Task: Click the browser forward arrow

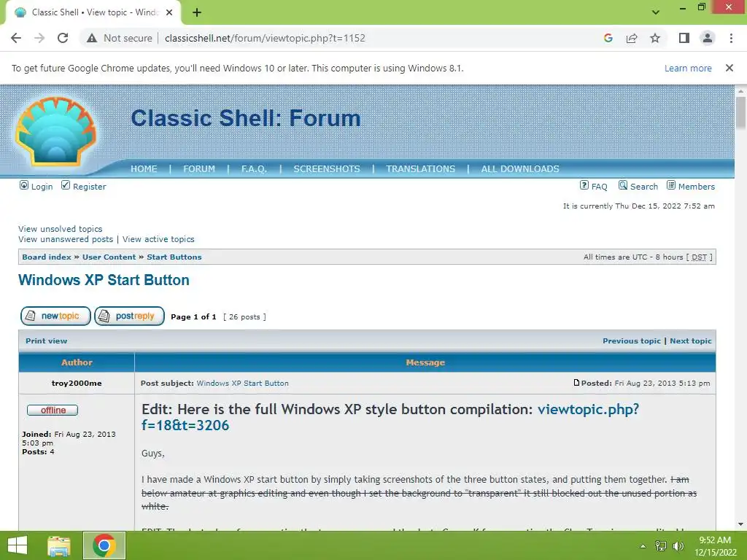Action: [39, 38]
